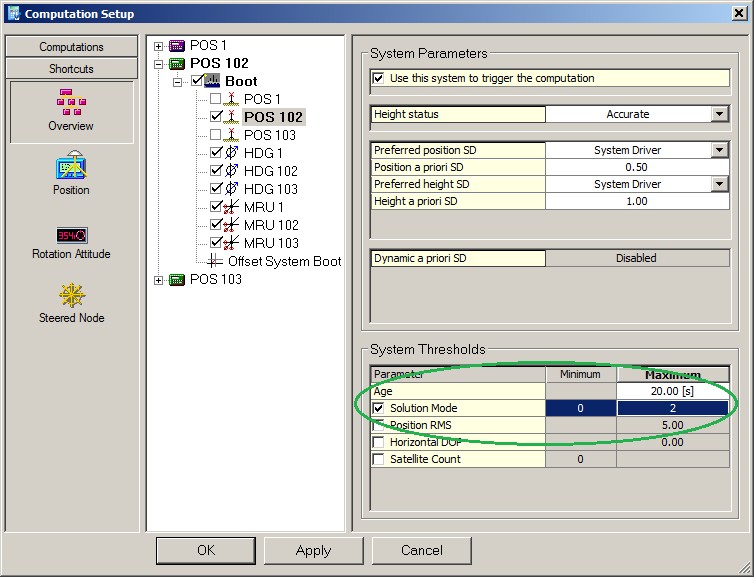Expand the top-level POS 103 tree node
This screenshot has height=577, width=754.
158,280
